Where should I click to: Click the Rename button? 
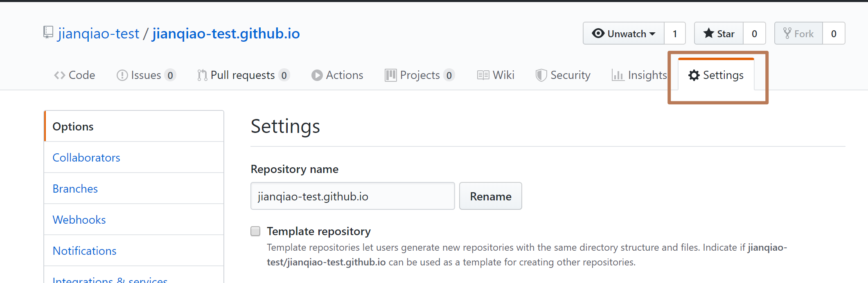click(x=490, y=196)
